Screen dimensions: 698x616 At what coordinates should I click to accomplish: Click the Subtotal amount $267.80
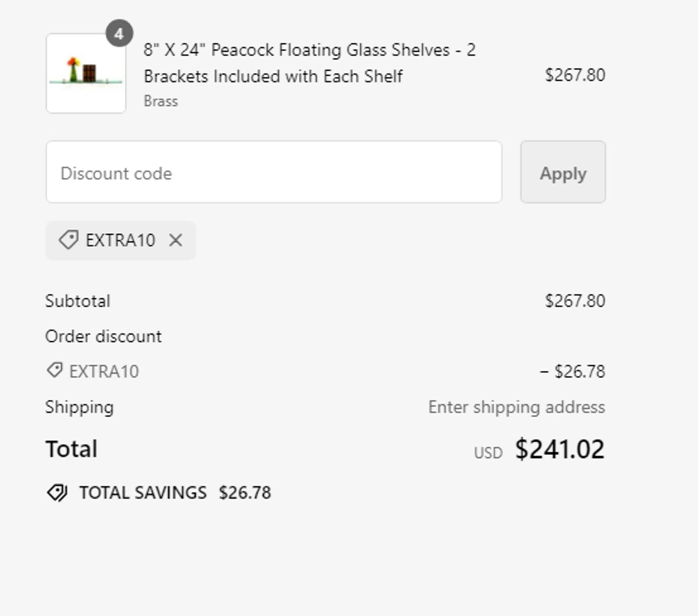(575, 301)
